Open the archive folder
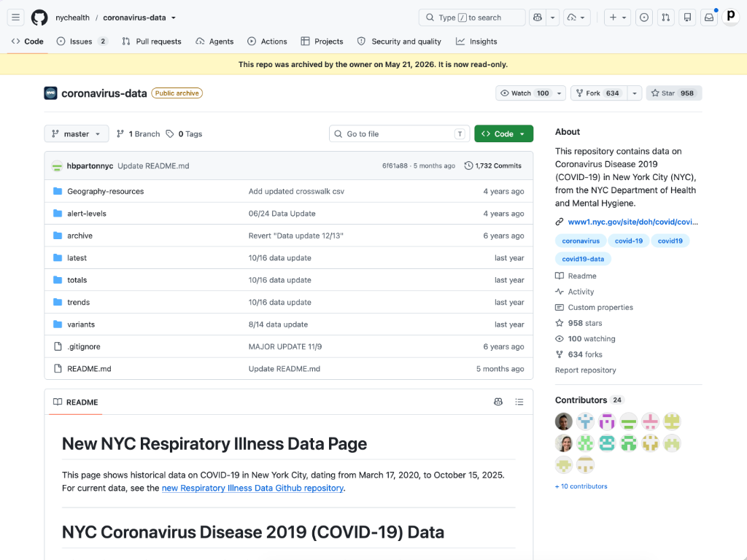This screenshot has width=747, height=560. pyautogui.click(x=80, y=236)
